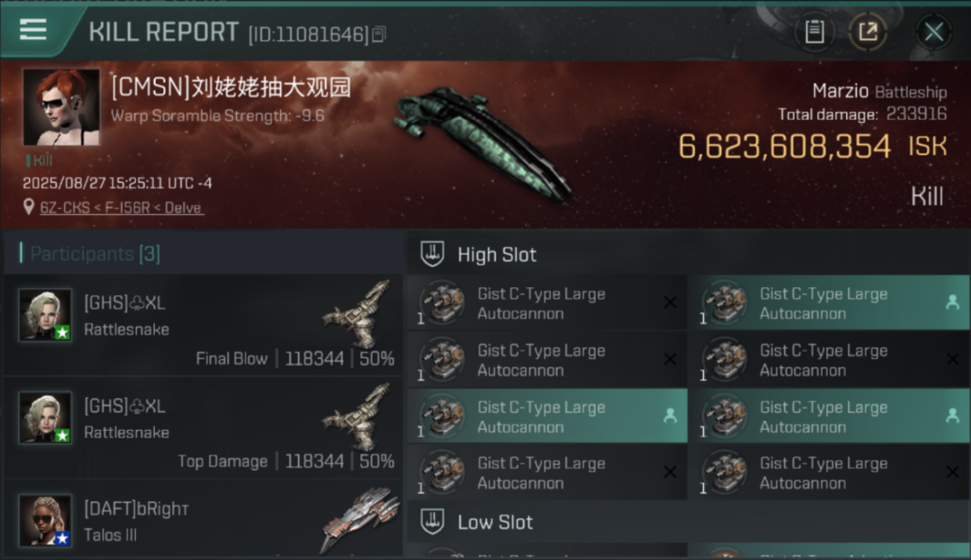
Task: Toggle dropped marker on top-right autocannon
Action: (x=952, y=302)
